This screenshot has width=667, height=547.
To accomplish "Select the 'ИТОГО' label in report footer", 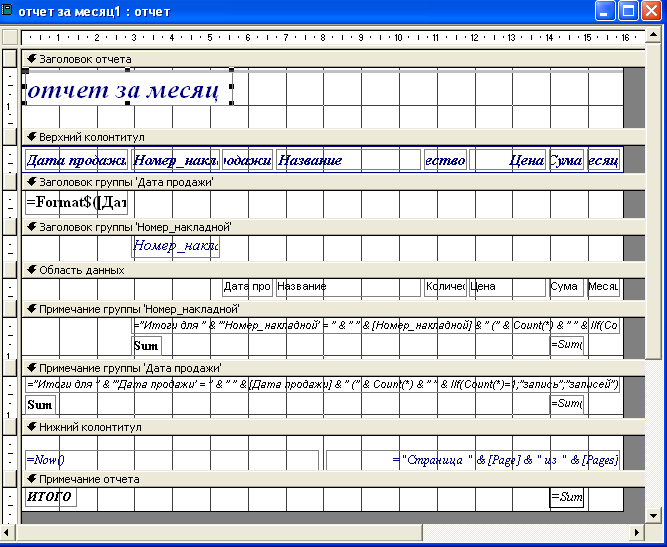I will click(51, 497).
